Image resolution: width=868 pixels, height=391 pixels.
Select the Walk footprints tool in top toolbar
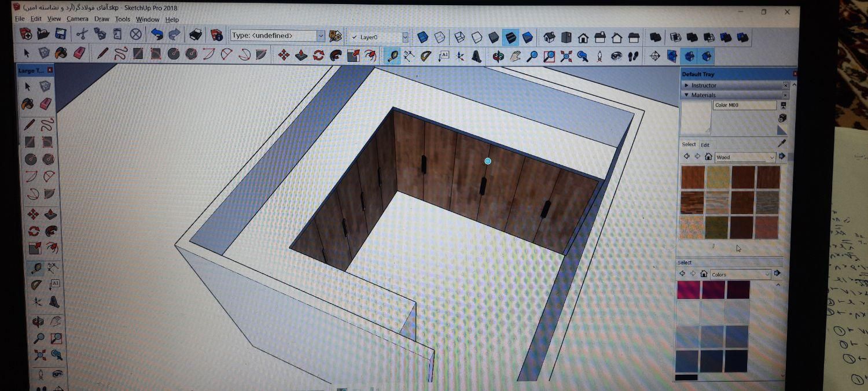click(633, 56)
